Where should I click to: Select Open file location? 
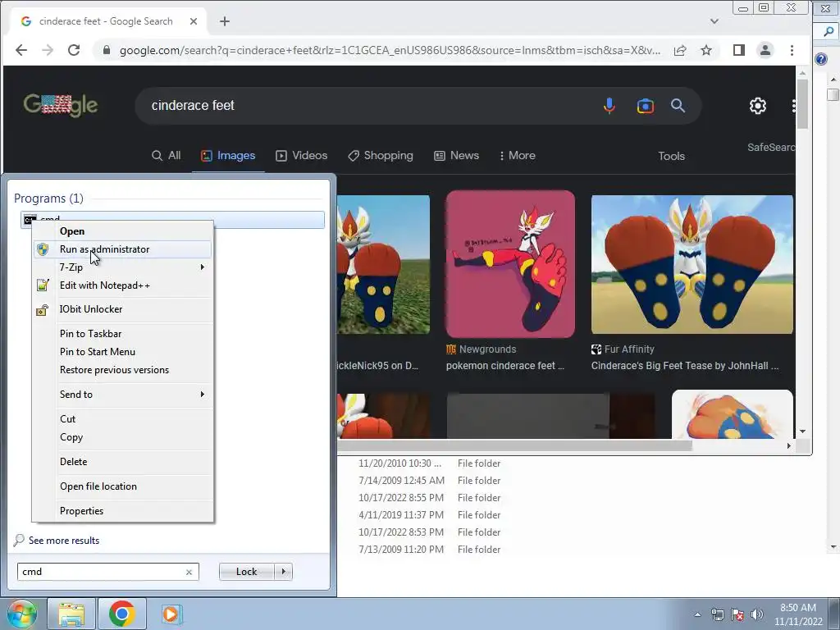pos(123,486)
